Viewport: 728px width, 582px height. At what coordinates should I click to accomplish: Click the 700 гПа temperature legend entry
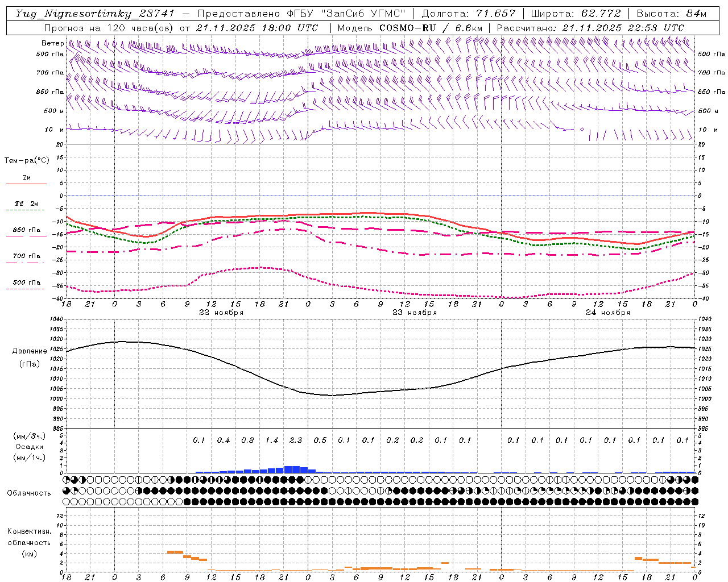point(26,259)
